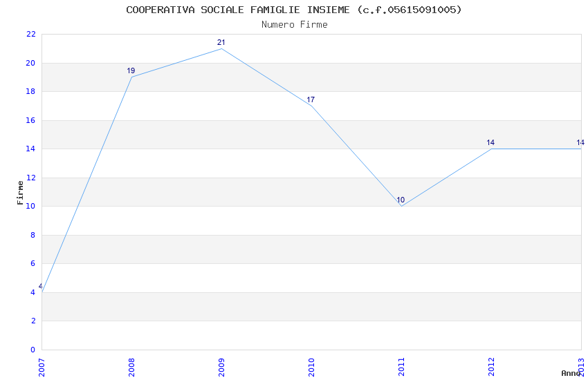Select the 2008 x-axis year label

131,366
